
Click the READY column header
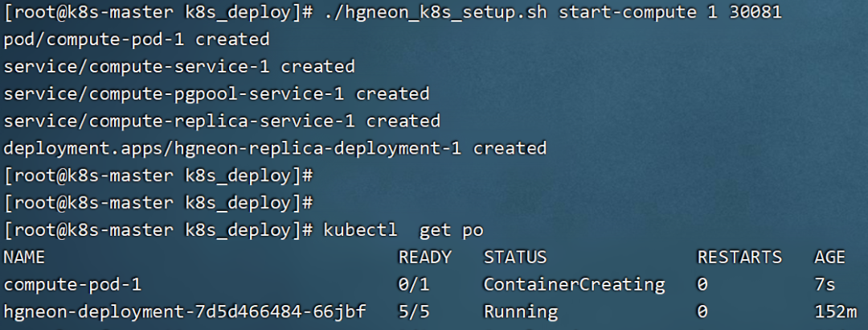pos(425,258)
